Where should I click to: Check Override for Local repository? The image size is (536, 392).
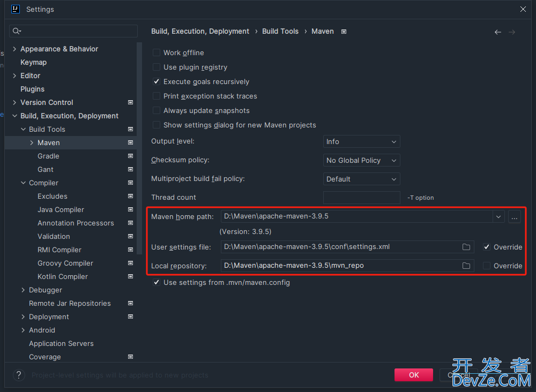(487, 266)
